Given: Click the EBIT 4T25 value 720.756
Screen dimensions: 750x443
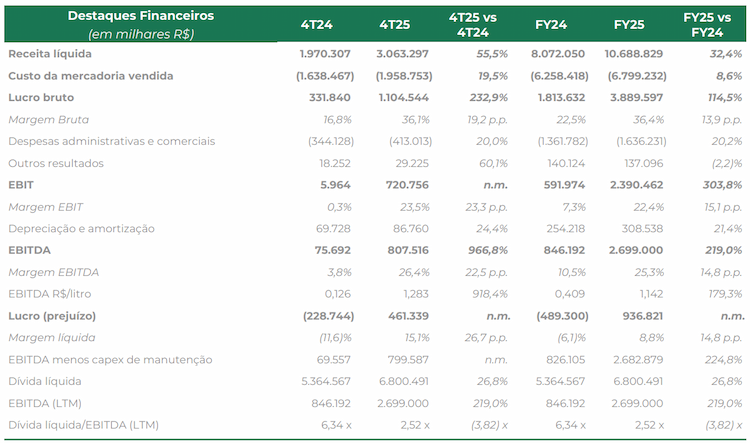Looking at the screenshot, I should pos(407,185).
